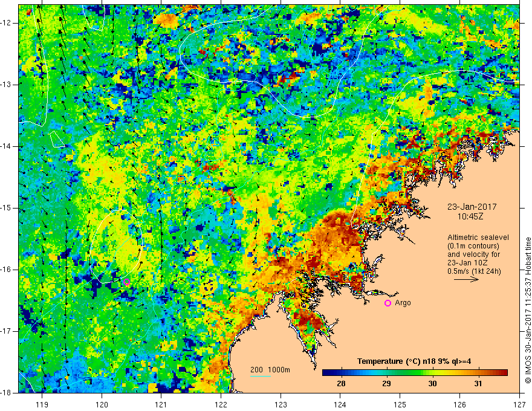Click the 'Argo' legend label
Viewport: 532px width, 411px height.
tap(403, 303)
